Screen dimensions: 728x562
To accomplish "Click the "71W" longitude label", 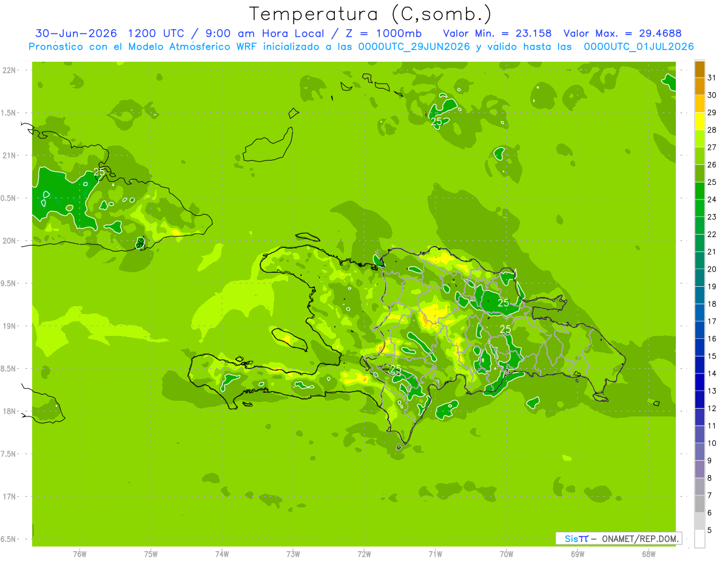I will tap(435, 554).
